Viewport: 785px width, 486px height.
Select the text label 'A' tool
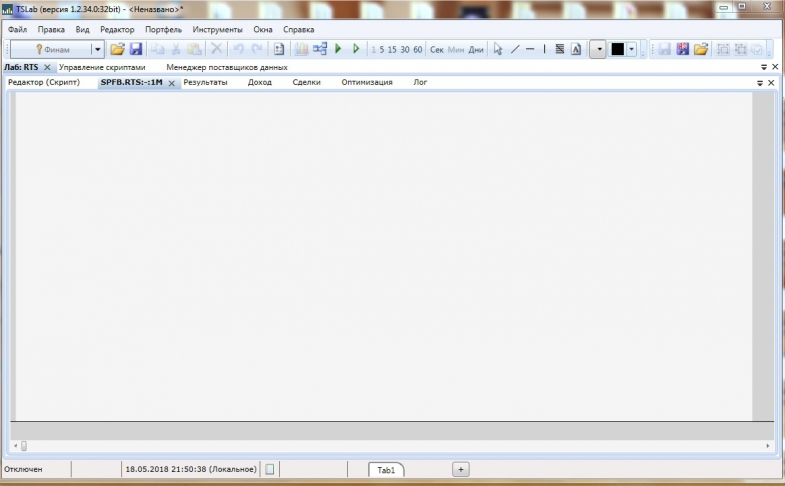tap(576, 49)
